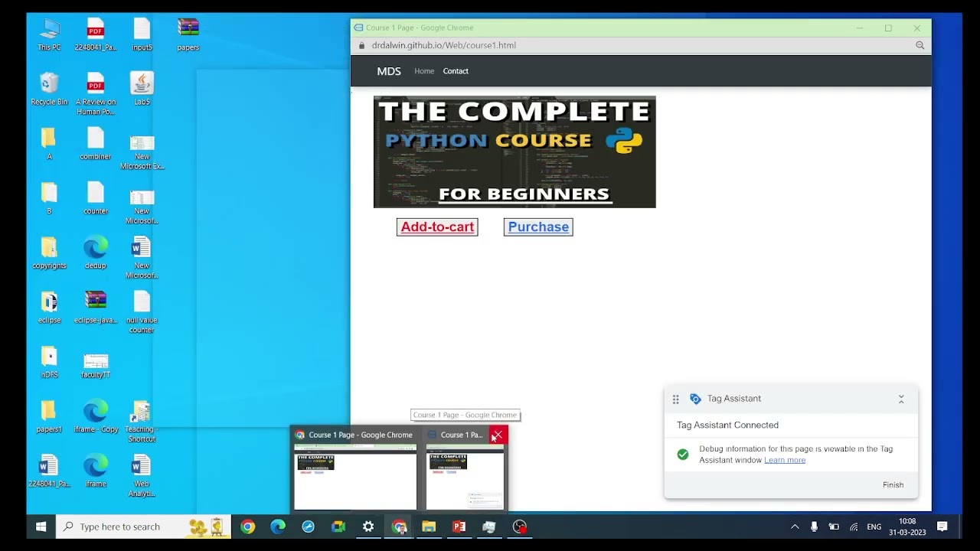This screenshot has width=980, height=551.
Task: Click the Python course banner image
Action: pos(514,152)
